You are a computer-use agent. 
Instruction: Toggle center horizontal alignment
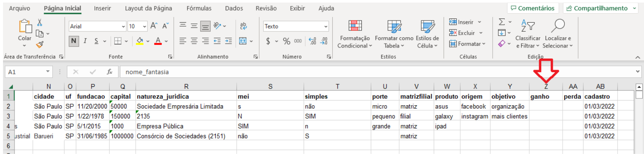tap(194, 41)
